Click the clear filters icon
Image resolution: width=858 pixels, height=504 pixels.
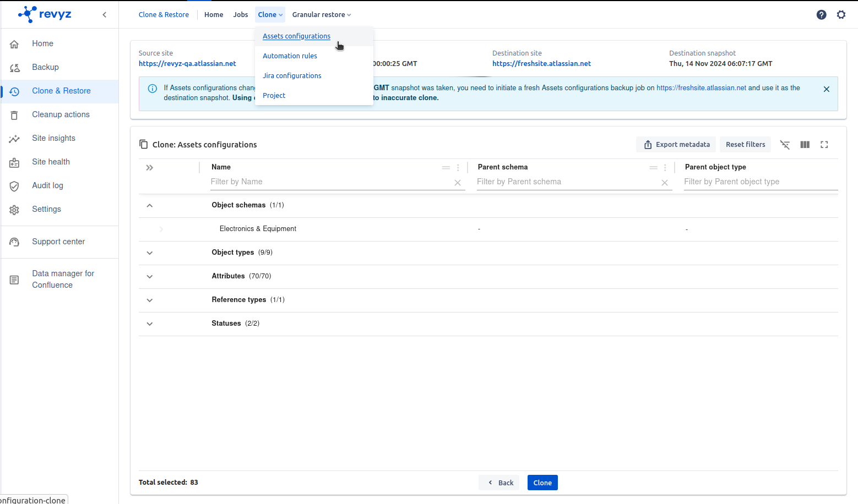785,145
